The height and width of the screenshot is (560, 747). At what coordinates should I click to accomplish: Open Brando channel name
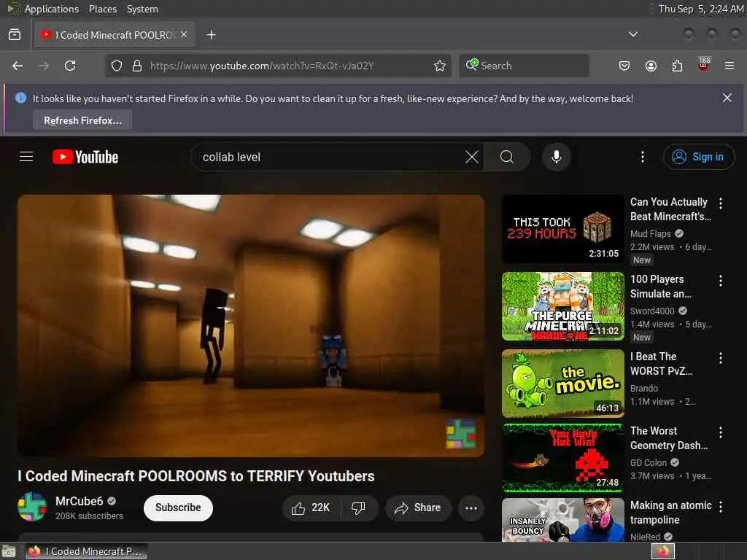point(644,389)
